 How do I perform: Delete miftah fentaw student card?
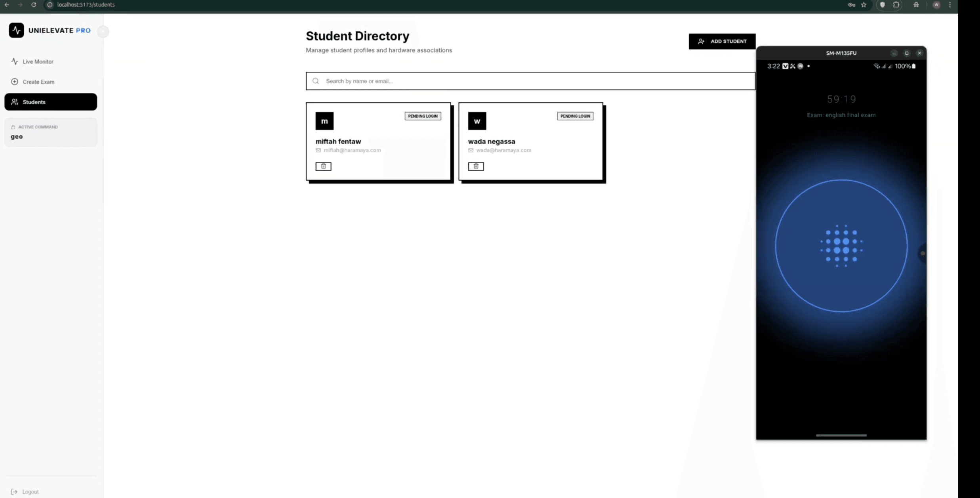pyautogui.click(x=323, y=166)
